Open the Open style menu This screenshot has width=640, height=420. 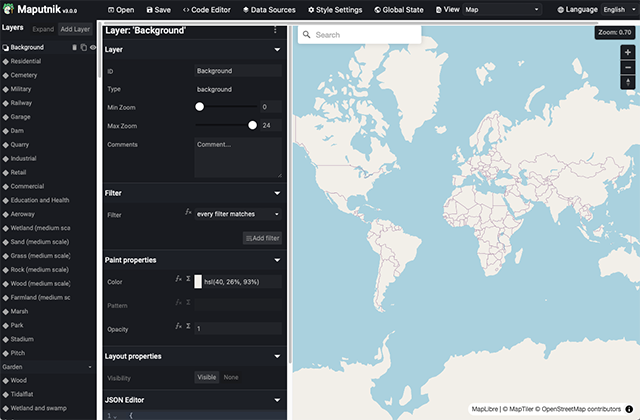click(121, 10)
